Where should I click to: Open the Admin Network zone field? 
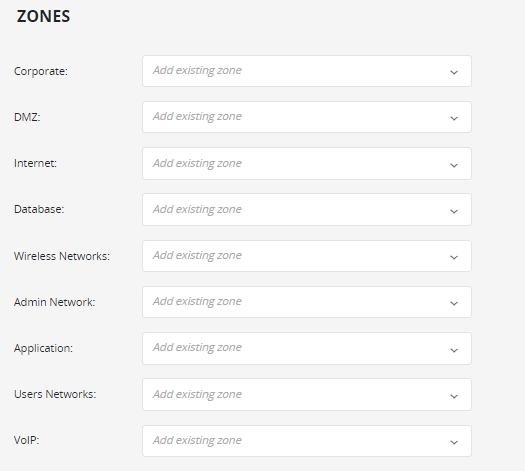pyautogui.click(x=307, y=302)
